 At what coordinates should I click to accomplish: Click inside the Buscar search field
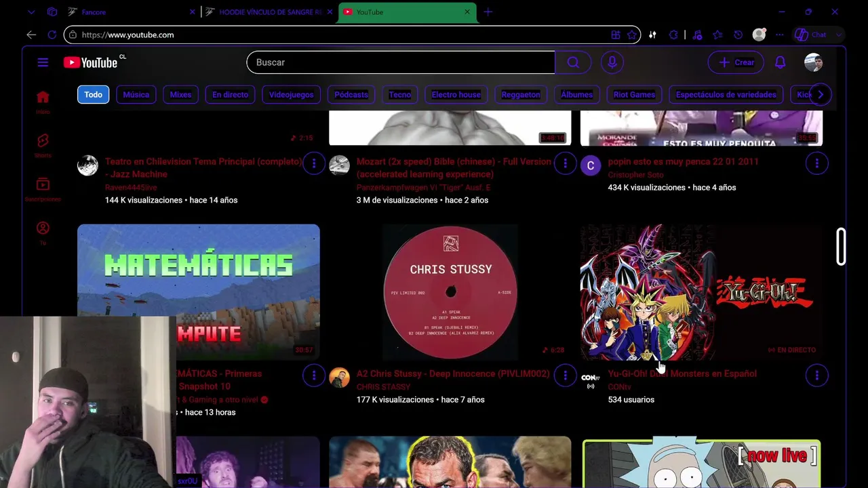coord(401,62)
